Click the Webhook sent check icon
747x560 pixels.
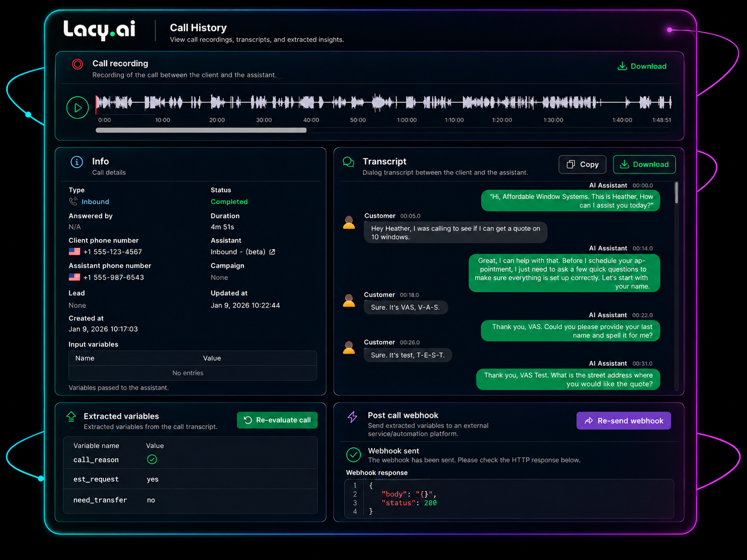353,455
